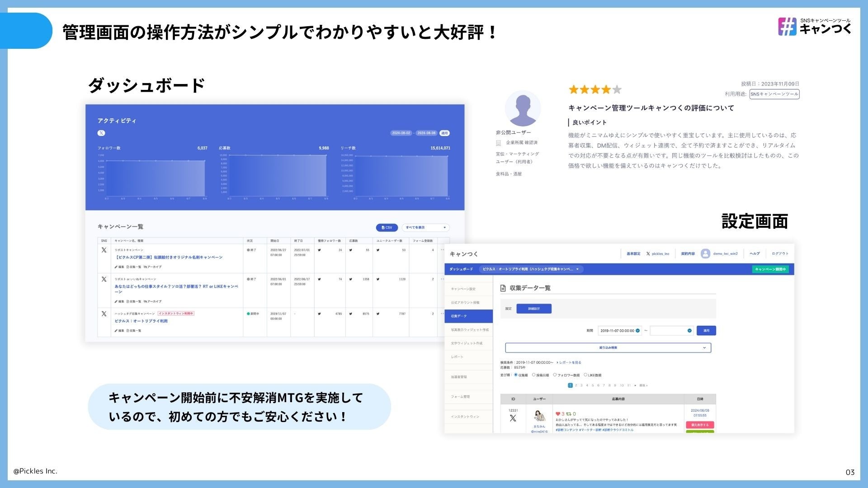
Task: Open the すべてを表示 filter dropdown
Action: tap(425, 228)
